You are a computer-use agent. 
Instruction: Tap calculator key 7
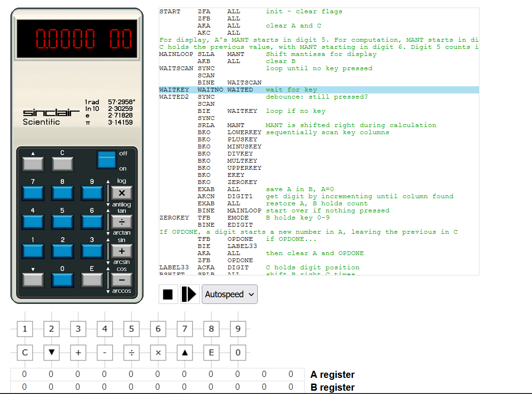coord(33,193)
